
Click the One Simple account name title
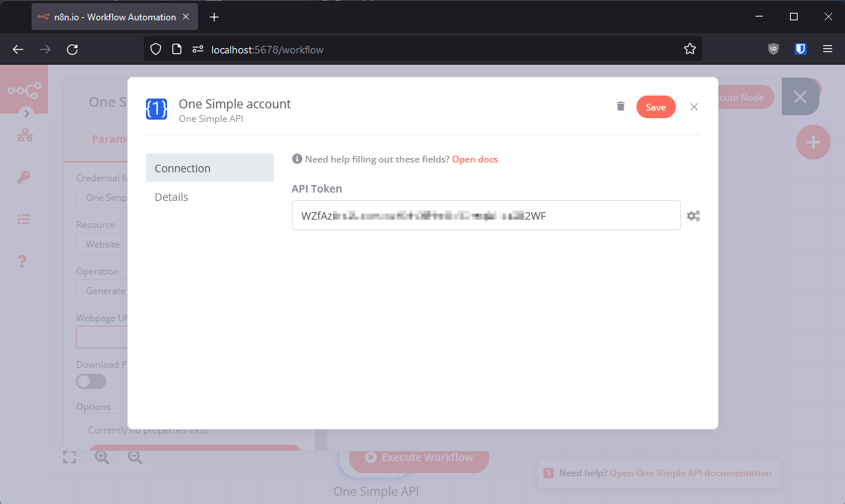pos(235,104)
